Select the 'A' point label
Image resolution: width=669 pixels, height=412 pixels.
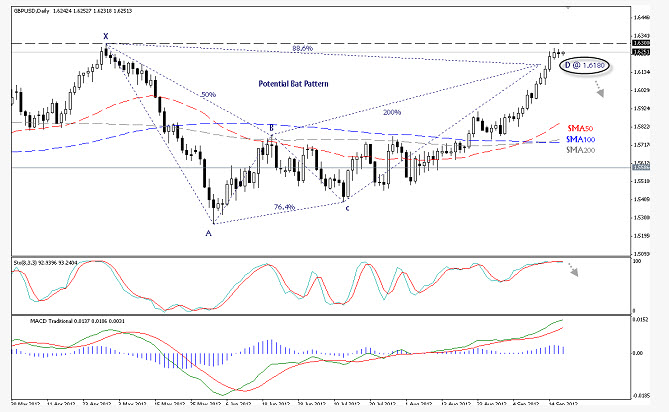209,233
